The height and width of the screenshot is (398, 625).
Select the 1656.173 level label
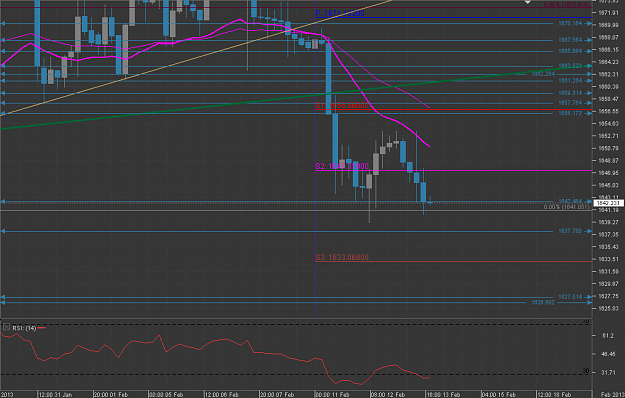[570, 114]
